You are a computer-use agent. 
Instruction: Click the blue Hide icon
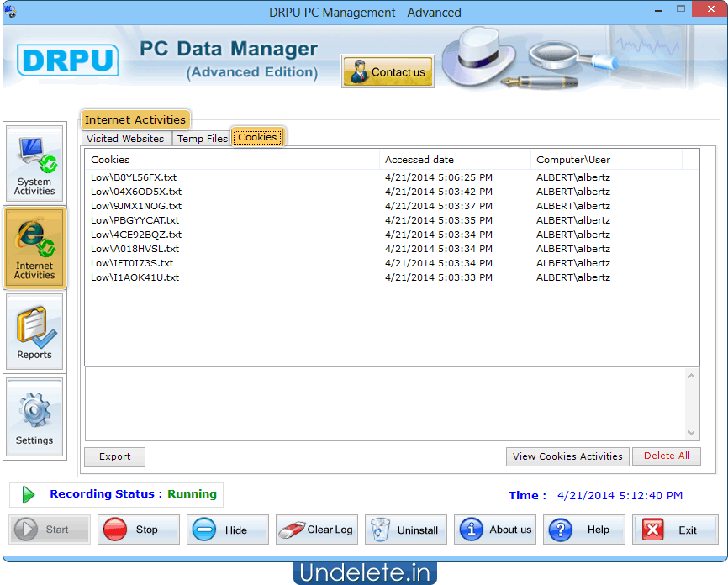(x=203, y=530)
